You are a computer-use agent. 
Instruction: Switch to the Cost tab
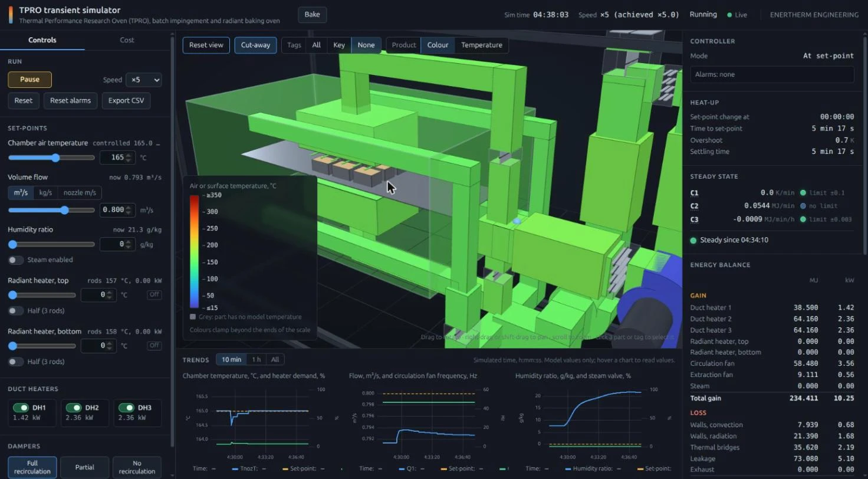127,40
